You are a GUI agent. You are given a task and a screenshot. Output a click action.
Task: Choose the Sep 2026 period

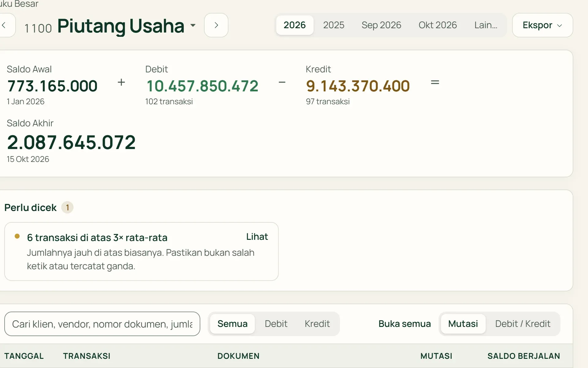click(381, 25)
